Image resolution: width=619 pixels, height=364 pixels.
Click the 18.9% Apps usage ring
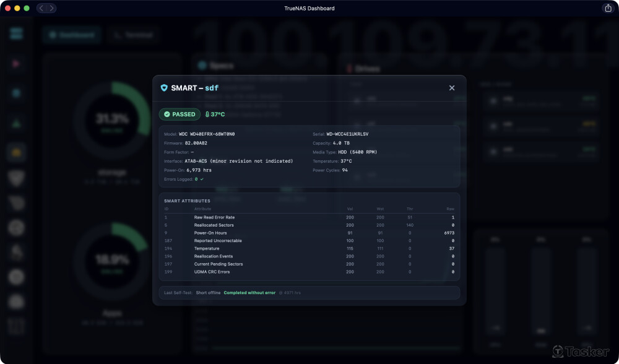coord(112,260)
